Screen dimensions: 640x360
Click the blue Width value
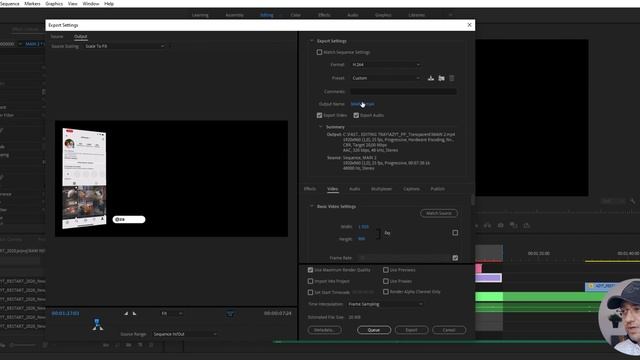point(363,227)
